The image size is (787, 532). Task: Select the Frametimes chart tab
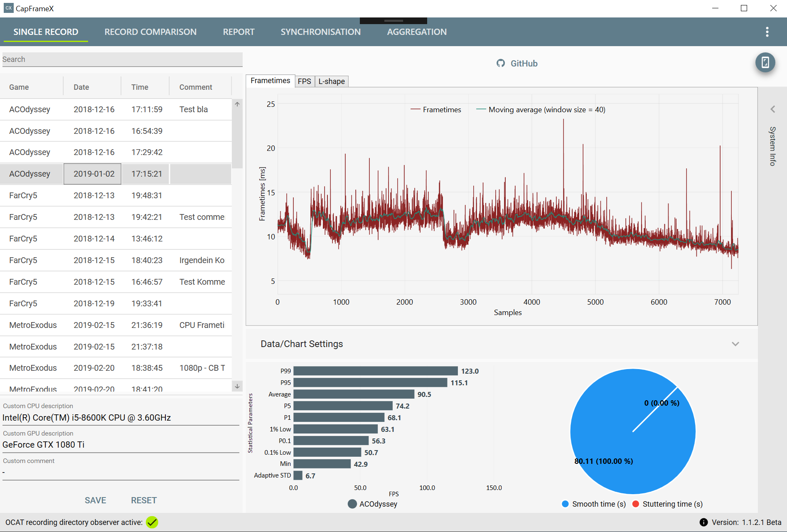click(x=270, y=81)
